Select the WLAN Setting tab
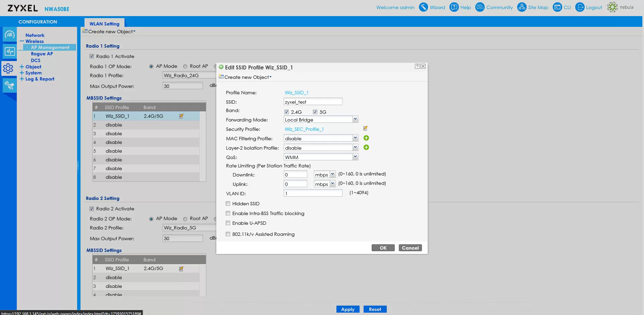The image size is (644, 315). click(x=104, y=23)
